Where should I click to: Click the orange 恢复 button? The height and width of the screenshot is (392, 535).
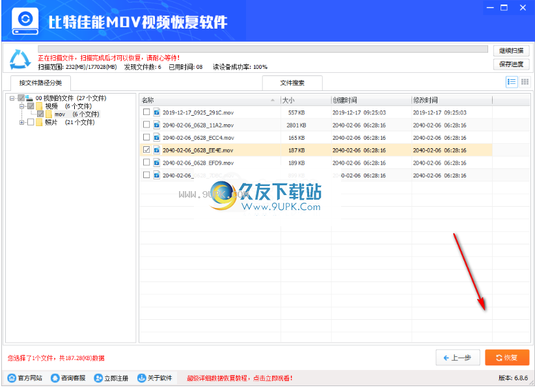click(507, 358)
